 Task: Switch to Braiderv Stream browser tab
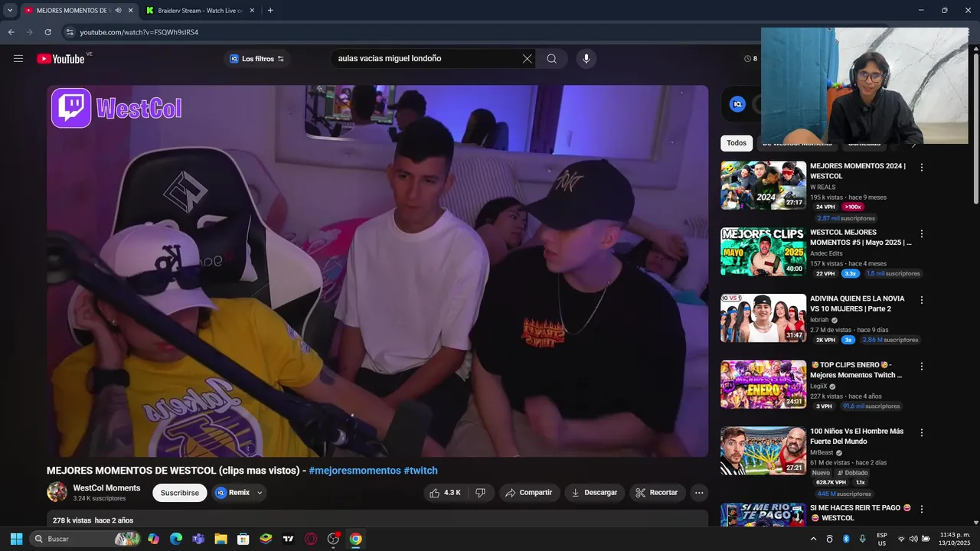[x=200, y=11]
